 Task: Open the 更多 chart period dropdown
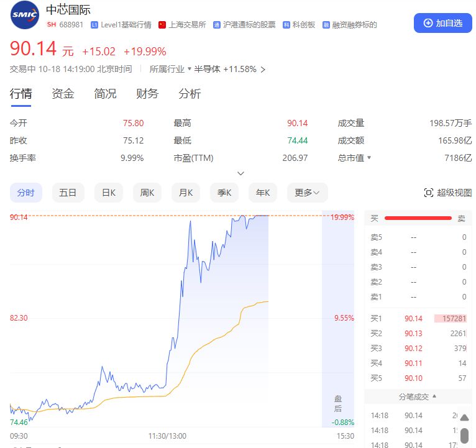[x=307, y=193]
